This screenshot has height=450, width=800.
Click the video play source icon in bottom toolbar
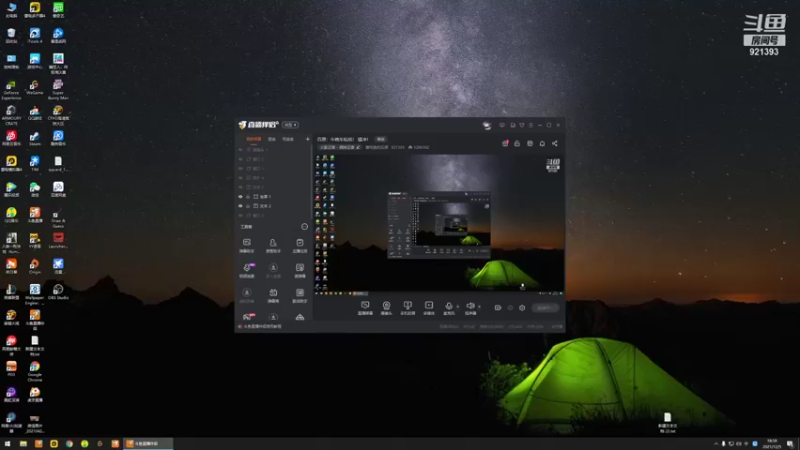[x=429, y=308]
